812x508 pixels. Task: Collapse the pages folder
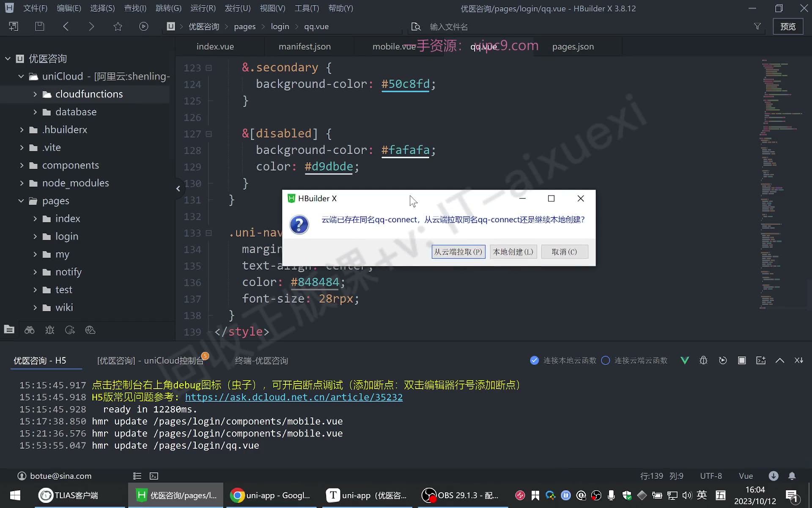pyautogui.click(x=21, y=201)
